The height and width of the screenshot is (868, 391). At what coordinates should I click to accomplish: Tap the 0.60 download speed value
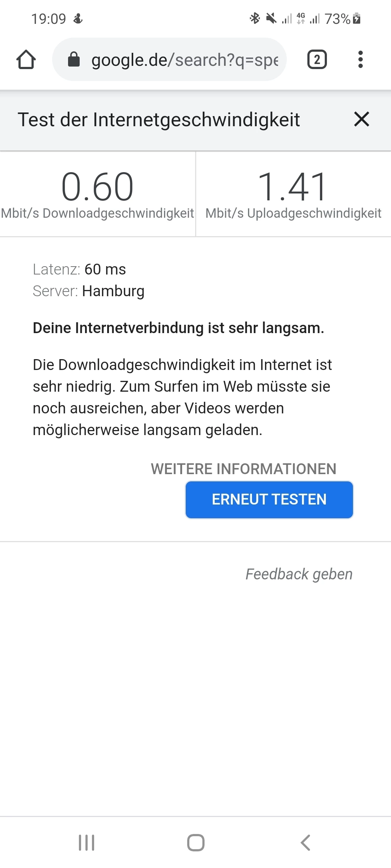point(97,187)
